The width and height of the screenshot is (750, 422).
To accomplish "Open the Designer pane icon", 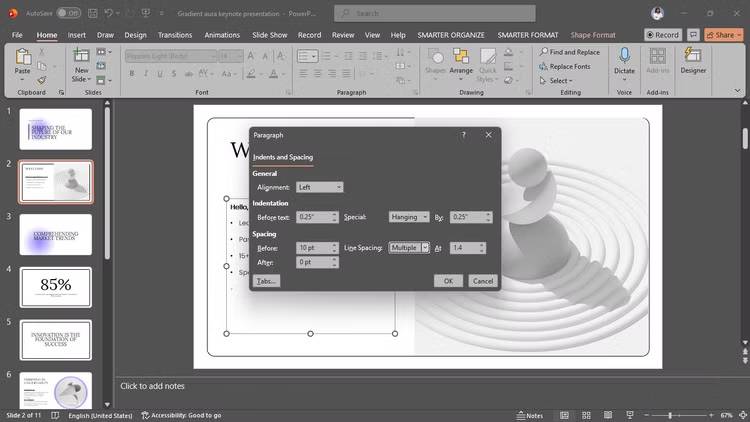I will point(693,56).
